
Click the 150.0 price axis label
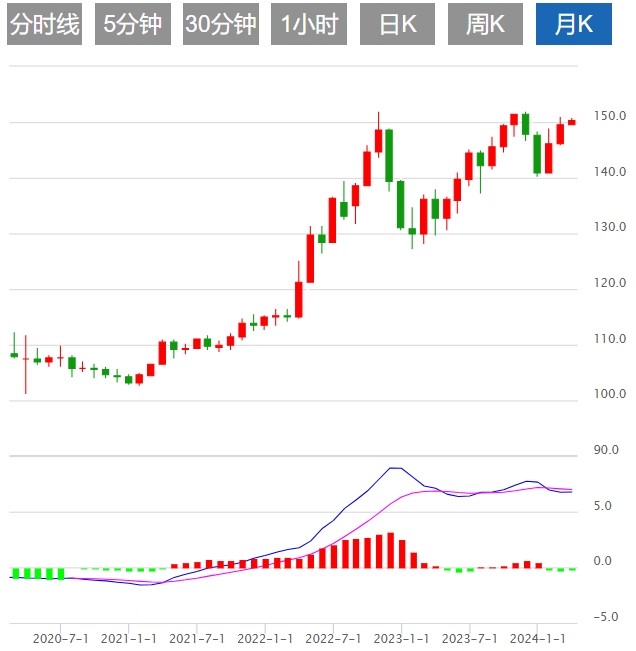pos(609,115)
